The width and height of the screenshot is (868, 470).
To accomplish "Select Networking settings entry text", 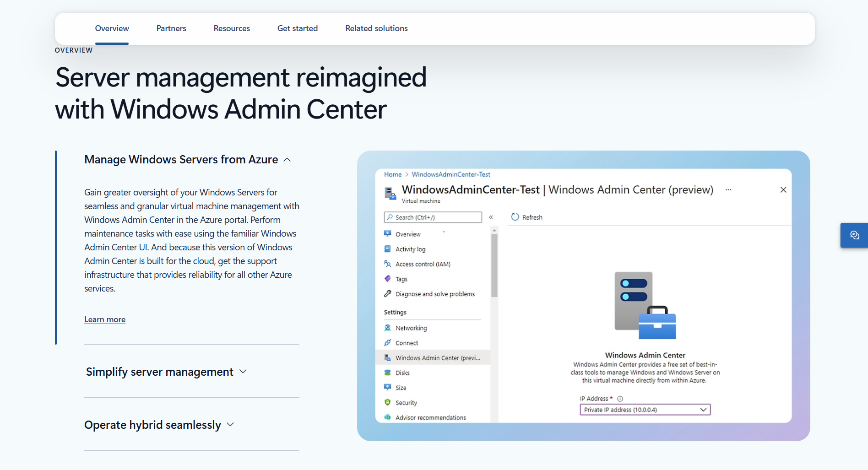I will point(411,328).
